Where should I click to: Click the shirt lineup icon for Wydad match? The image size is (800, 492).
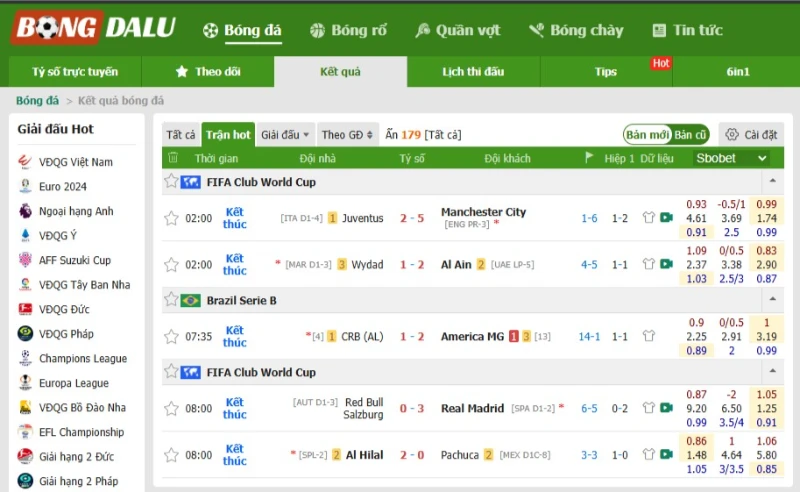pyautogui.click(x=648, y=264)
